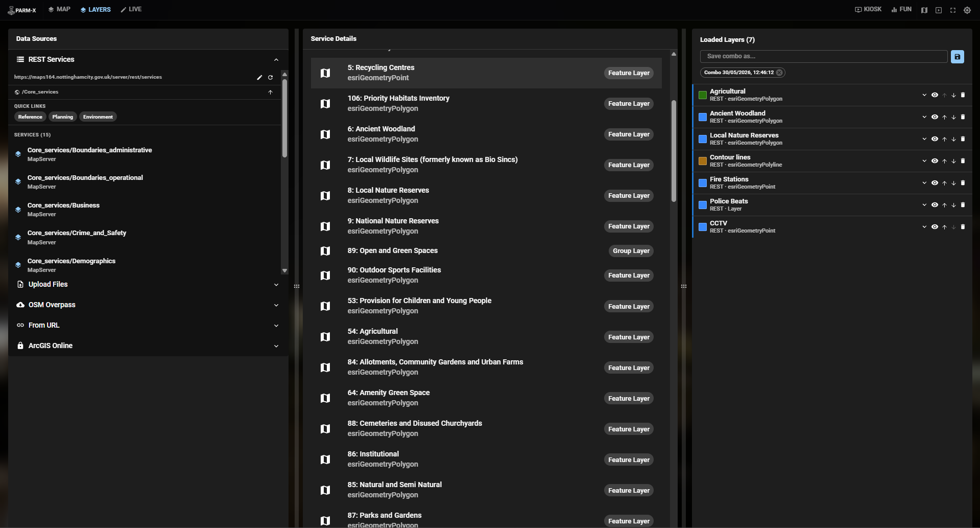
Task: Switch to the LAYERS tab
Action: coord(95,10)
